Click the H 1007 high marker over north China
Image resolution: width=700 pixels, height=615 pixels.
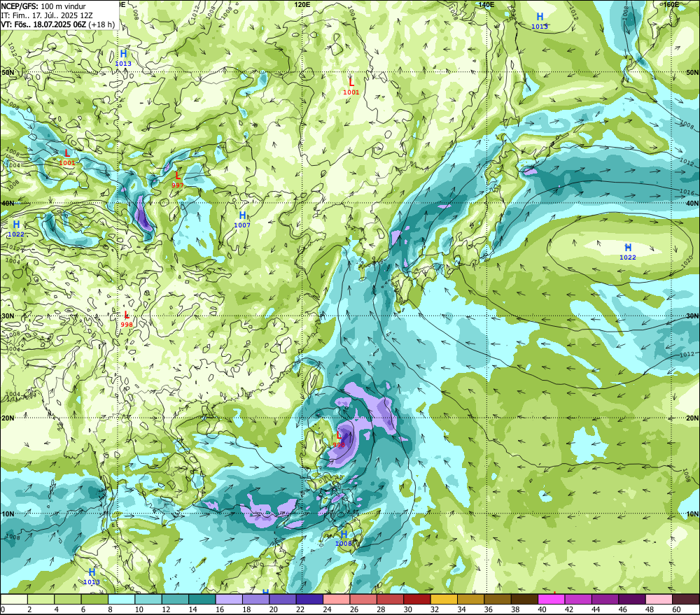click(242, 220)
